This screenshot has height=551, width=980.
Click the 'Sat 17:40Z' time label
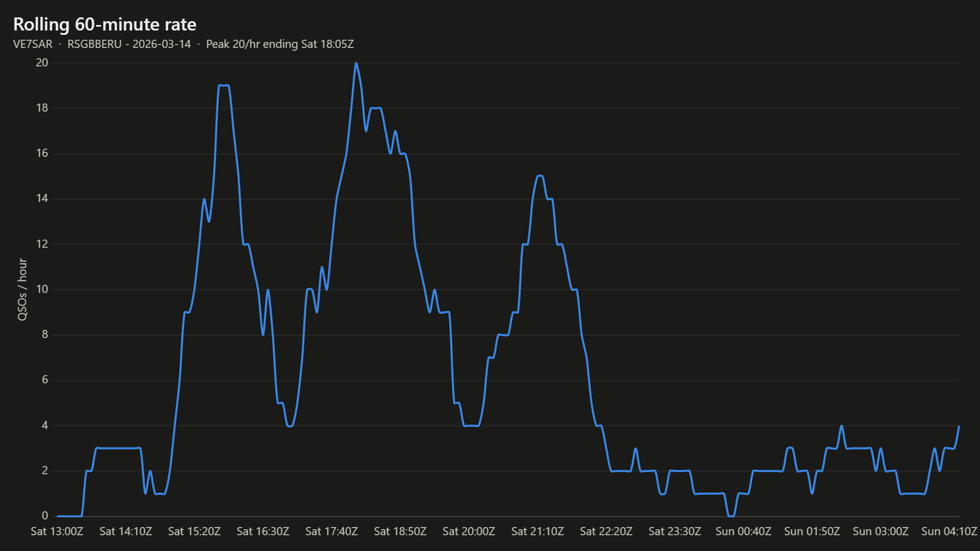pos(332,531)
